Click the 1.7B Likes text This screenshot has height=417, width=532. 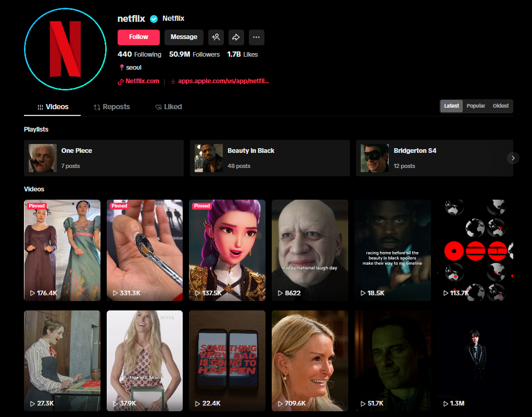242,54
